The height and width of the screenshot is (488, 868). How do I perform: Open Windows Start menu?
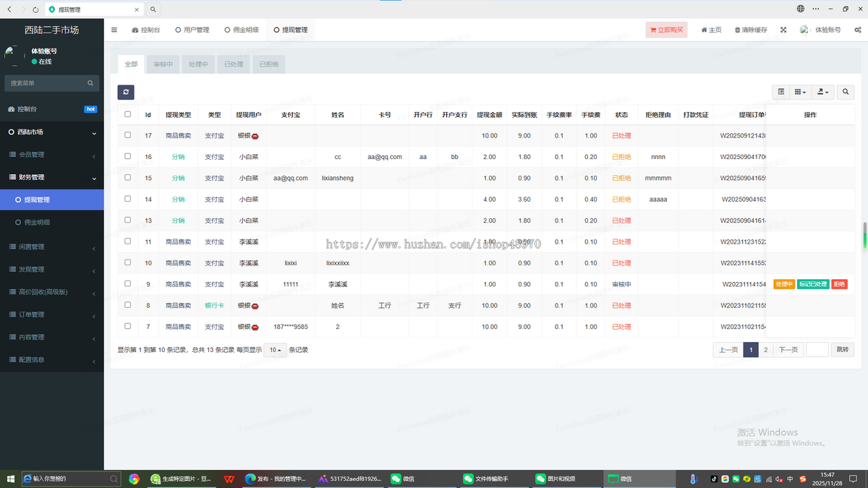click(10, 479)
